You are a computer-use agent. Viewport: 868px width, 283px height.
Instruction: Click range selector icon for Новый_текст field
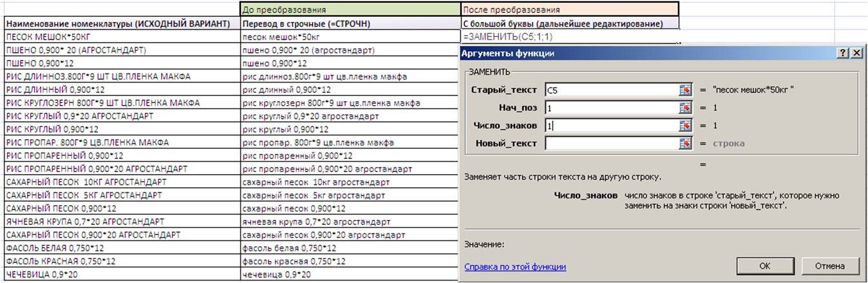(684, 143)
